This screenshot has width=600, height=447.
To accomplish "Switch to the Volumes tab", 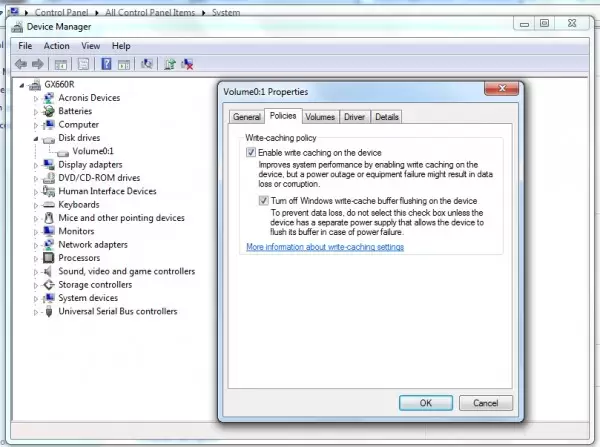I will tap(320, 117).
